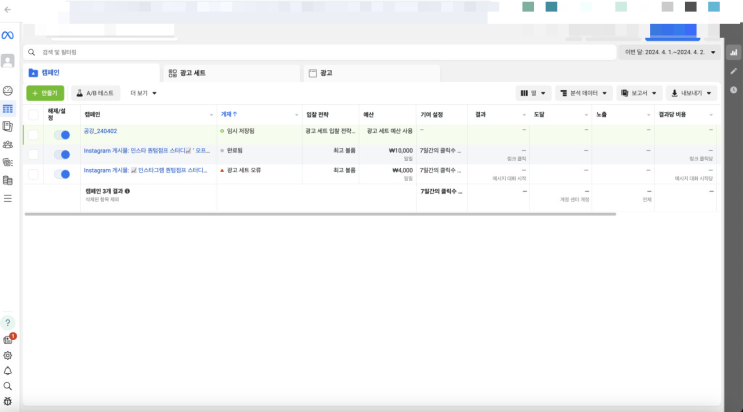Tick the checkbox for the 광고 세트 오류 row
This screenshot has height=412, width=743.
pyautogui.click(x=33, y=174)
